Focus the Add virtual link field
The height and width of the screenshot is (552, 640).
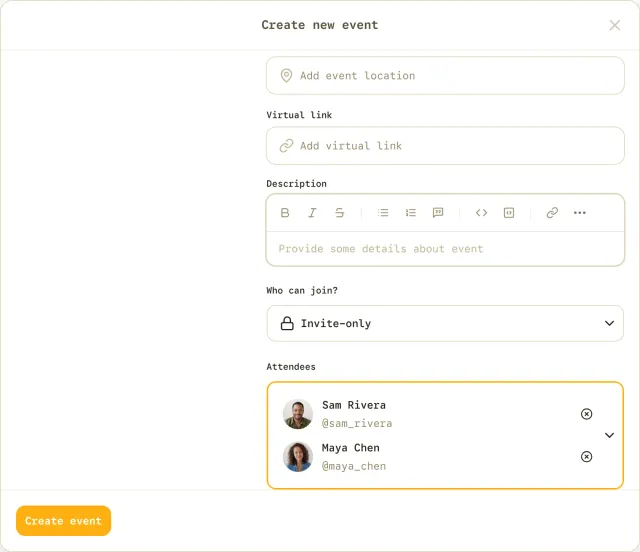[445, 146]
